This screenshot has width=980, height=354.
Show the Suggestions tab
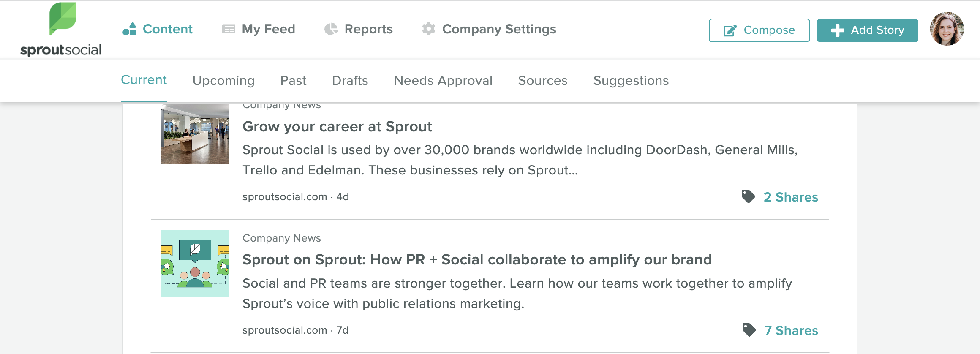[x=631, y=81]
